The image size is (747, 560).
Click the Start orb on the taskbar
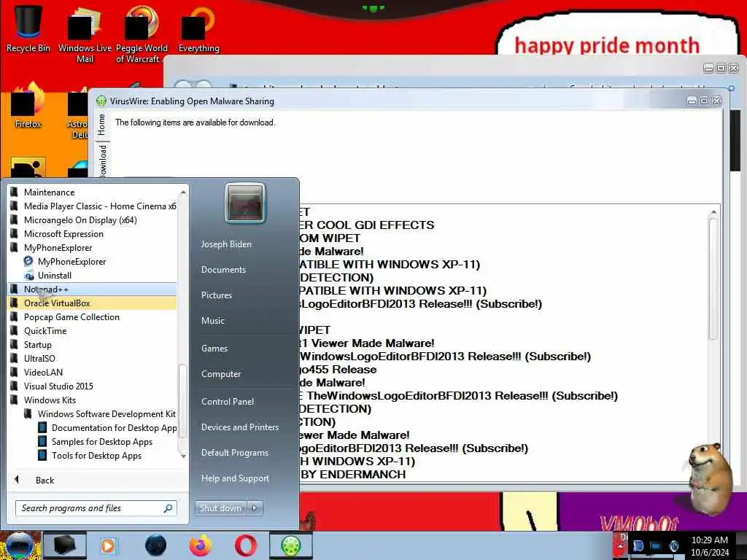[x=20, y=545]
